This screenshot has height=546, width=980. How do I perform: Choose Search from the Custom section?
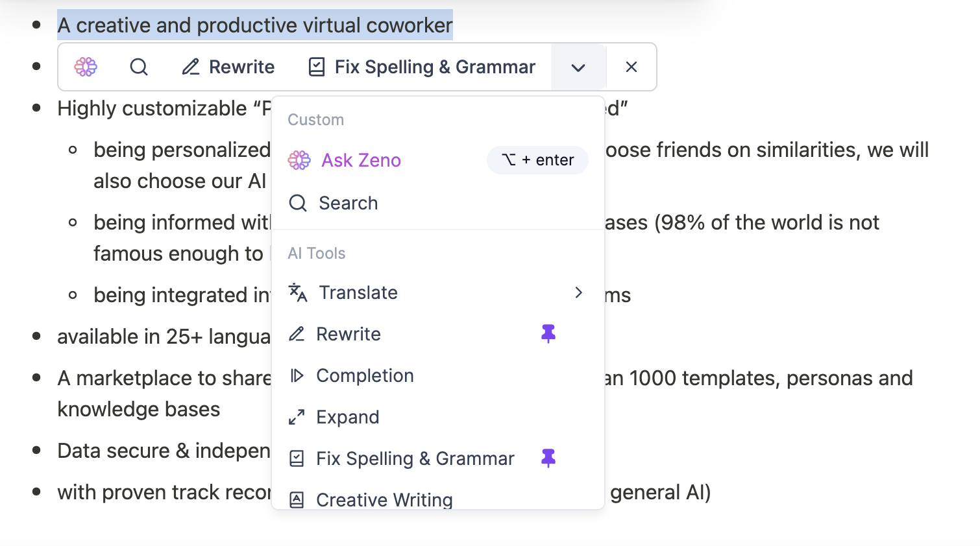click(x=438, y=203)
